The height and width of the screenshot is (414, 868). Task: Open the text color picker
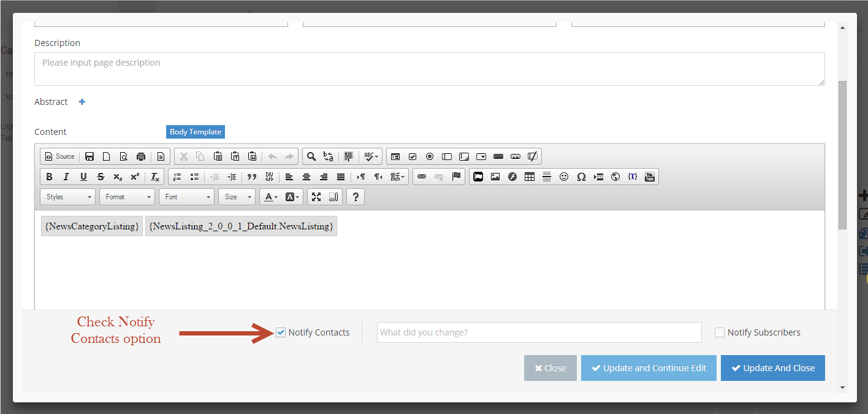[270, 197]
